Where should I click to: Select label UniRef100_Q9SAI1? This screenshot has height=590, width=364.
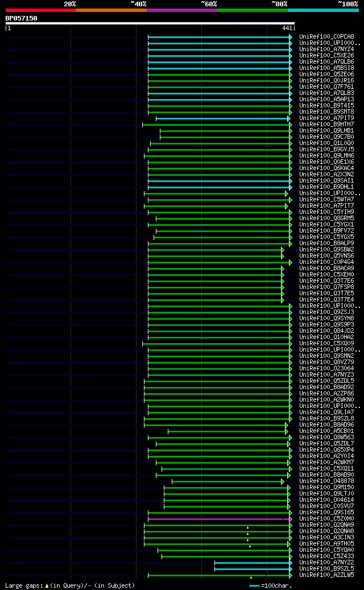point(326,181)
